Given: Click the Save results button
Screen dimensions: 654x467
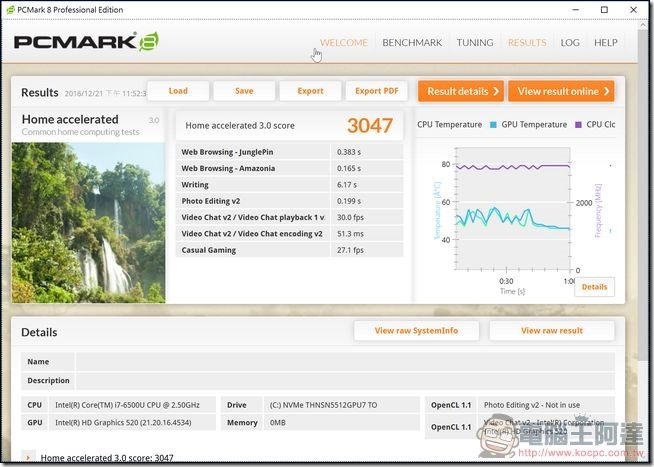Looking at the screenshot, I should 244,91.
